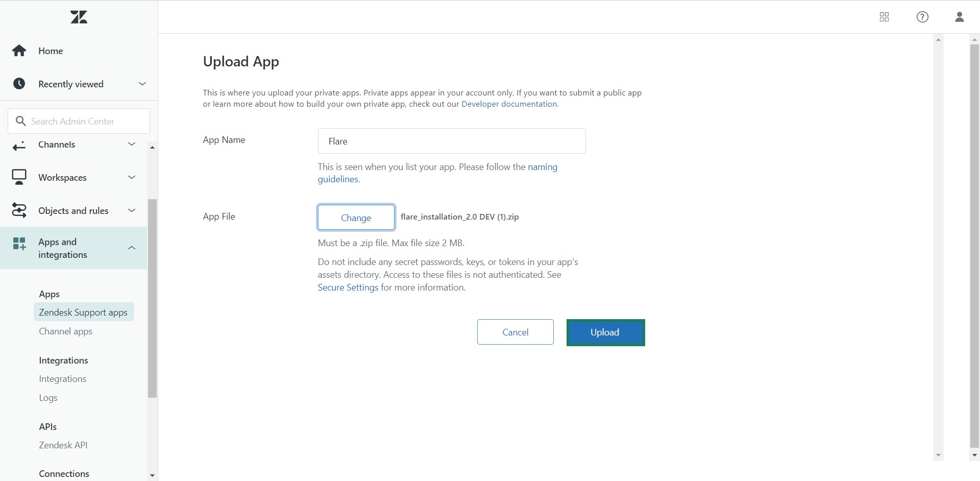
Task: Expand the Workspaces chevron
Action: pyautogui.click(x=132, y=177)
